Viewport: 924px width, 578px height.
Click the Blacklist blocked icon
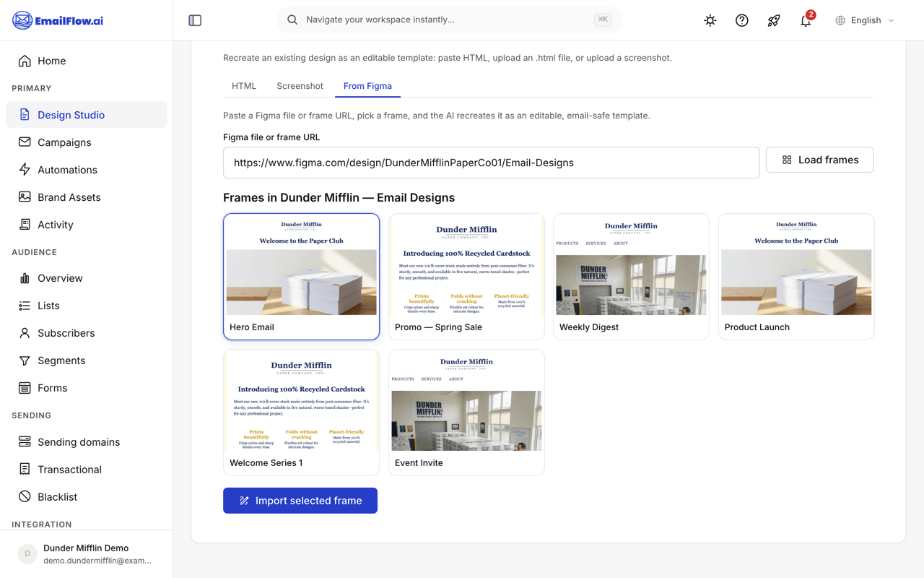(x=25, y=497)
